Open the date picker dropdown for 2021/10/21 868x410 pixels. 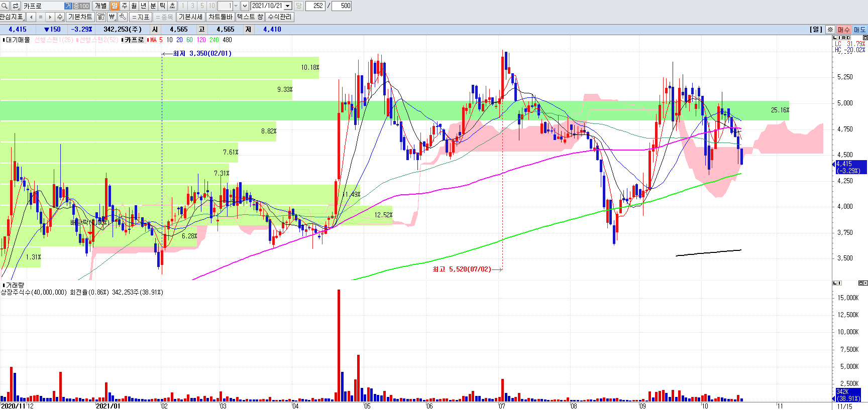(288, 6)
